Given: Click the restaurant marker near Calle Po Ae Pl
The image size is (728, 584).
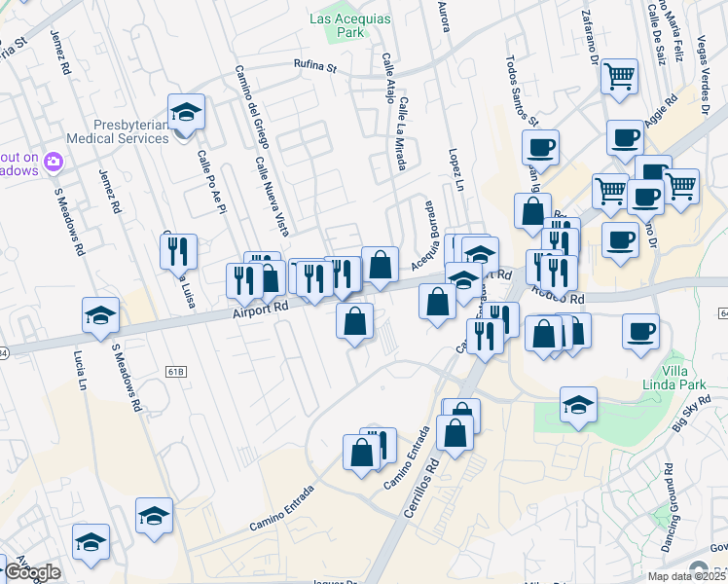Looking at the screenshot, I should pos(178,251).
